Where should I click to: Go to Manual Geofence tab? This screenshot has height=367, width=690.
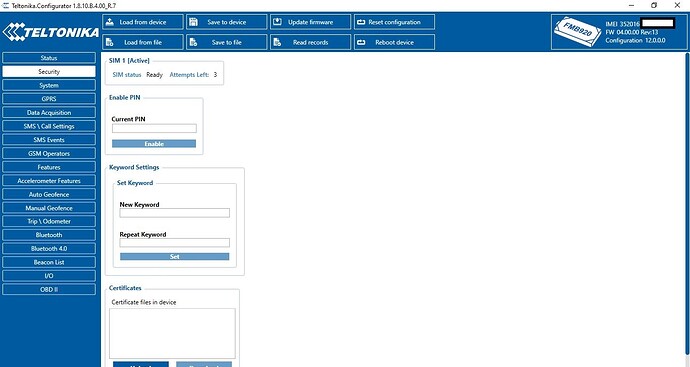pyautogui.click(x=49, y=208)
